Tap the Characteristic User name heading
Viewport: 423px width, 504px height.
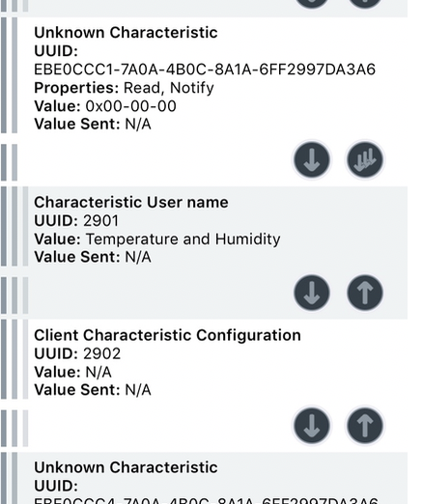[131, 203]
